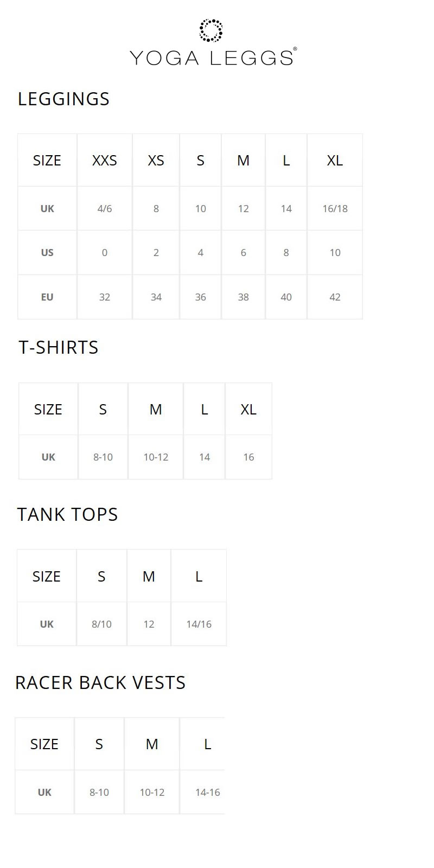Select the 14/16 cell in tank tops table
Screen dimensions: 434x868
[199, 624]
